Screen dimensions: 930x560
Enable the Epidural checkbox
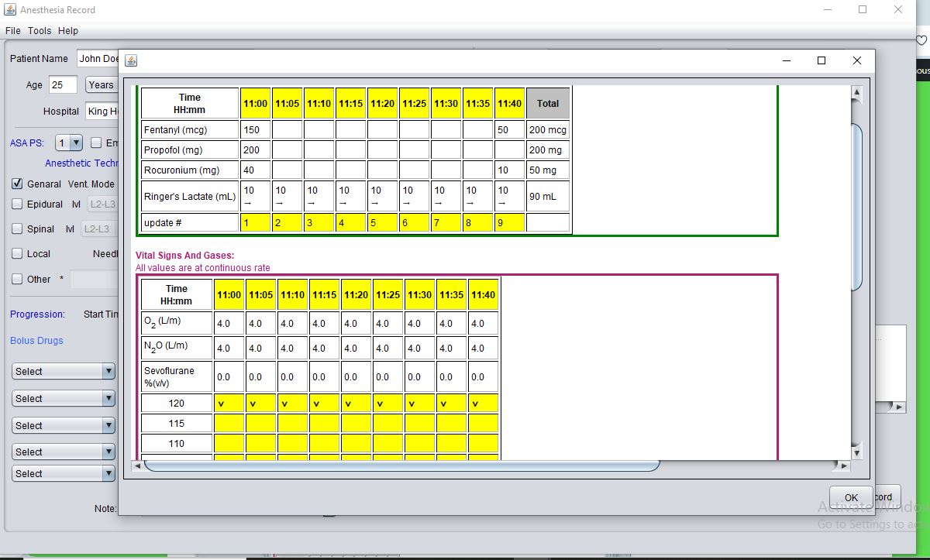coord(17,204)
